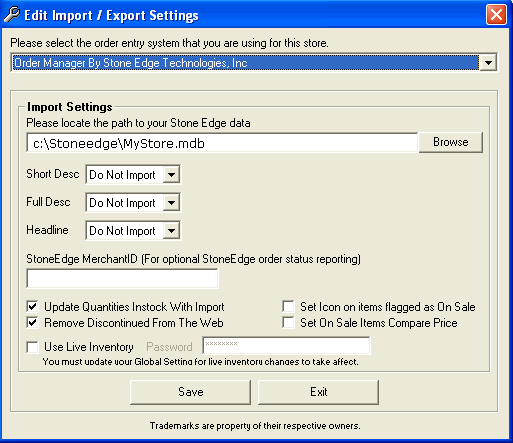Close the Edit Import / Export Settings dialog

pos(496,15)
